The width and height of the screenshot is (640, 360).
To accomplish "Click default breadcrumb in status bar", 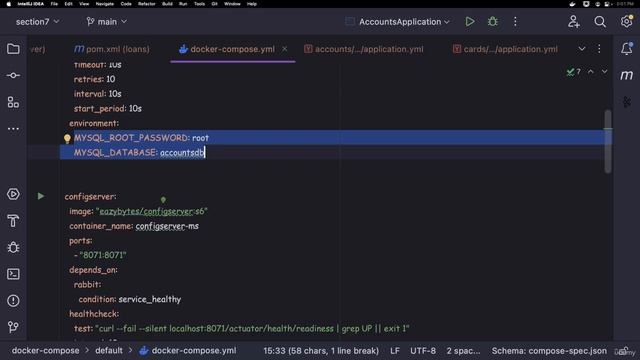I will click(109, 351).
